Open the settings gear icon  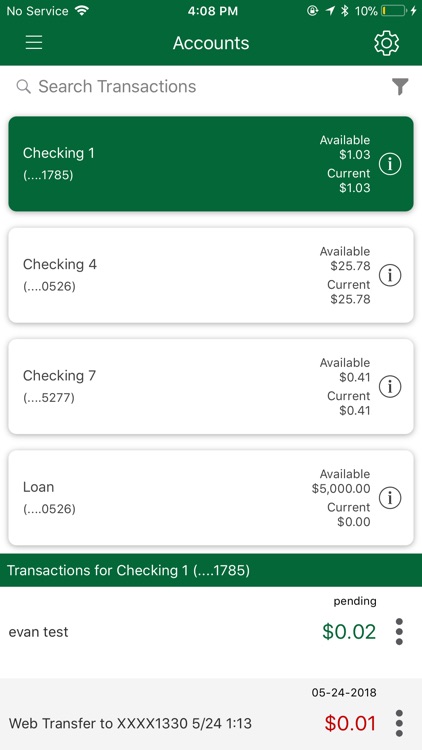(386, 43)
